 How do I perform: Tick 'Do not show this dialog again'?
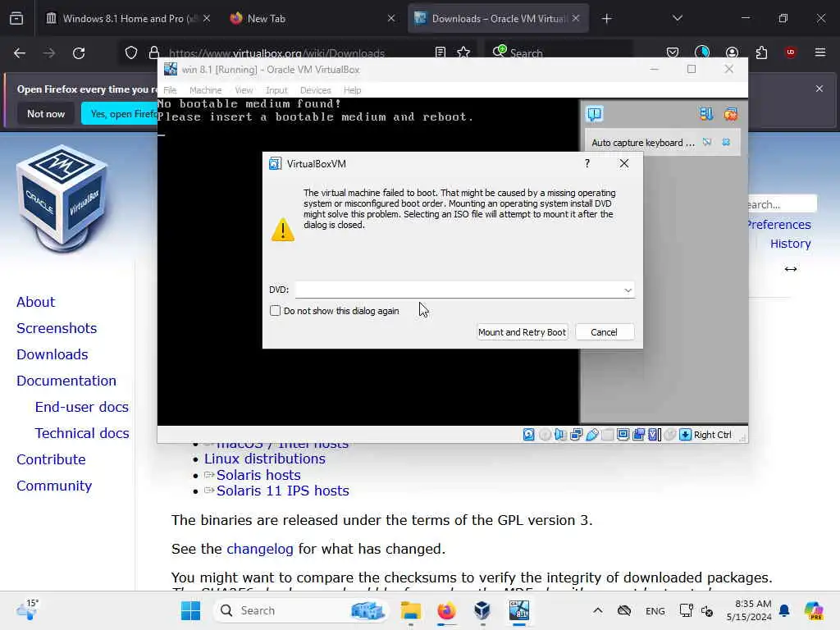pos(276,311)
